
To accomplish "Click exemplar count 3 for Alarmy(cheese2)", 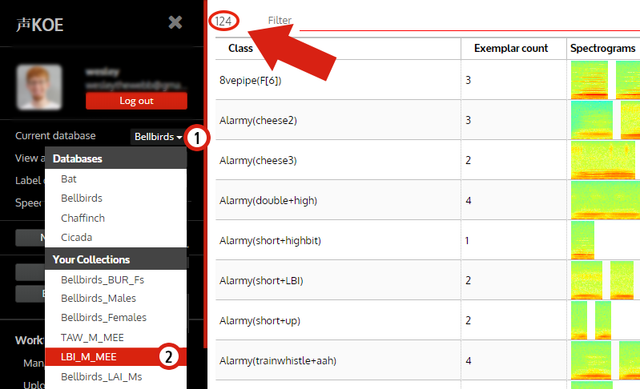I will (x=468, y=120).
